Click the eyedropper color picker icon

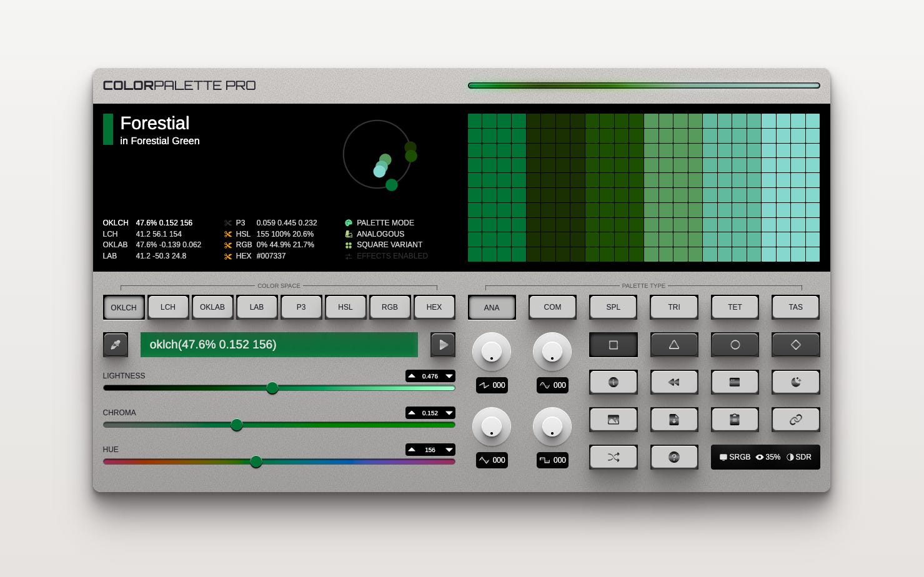tap(116, 345)
